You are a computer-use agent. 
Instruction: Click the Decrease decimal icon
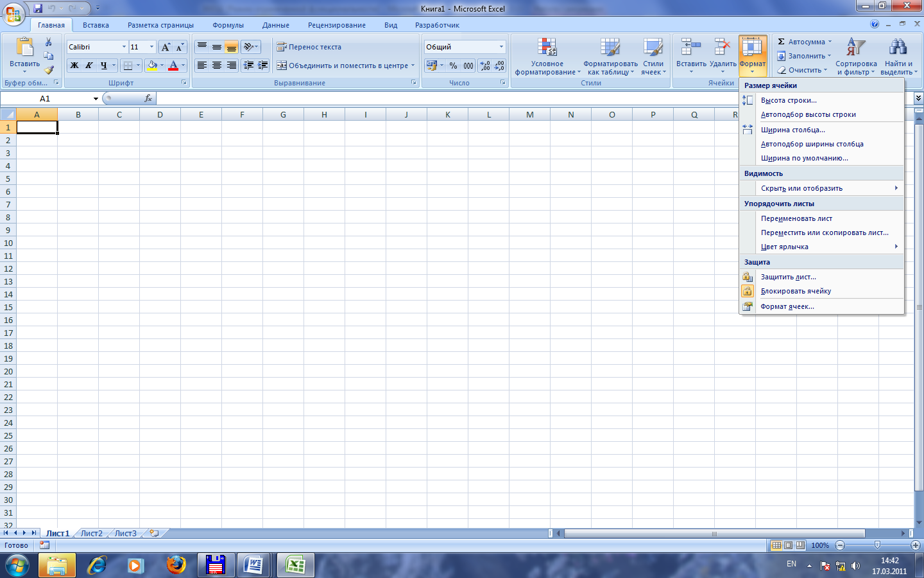point(499,66)
